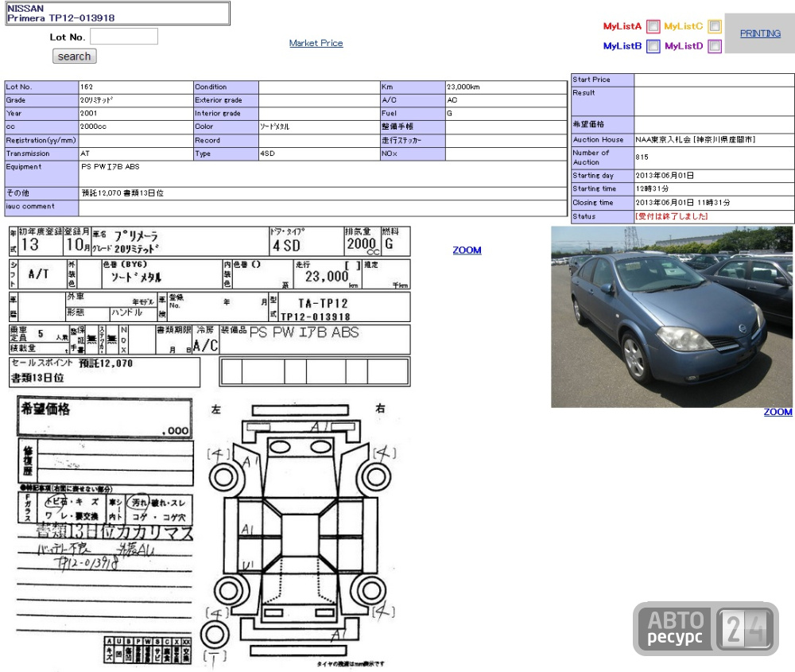Viewport: 795px width, 672px height.
Task: Select the MyListD label text
Action: click(684, 46)
